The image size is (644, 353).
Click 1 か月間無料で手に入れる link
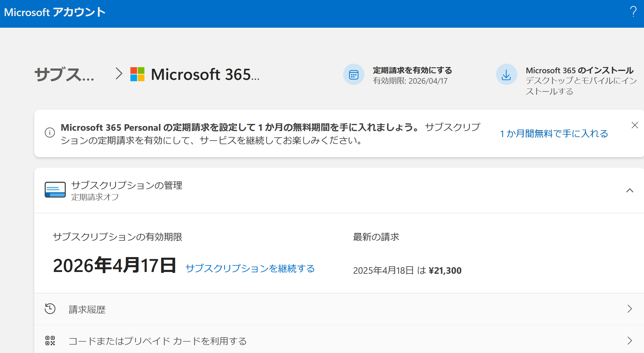point(554,133)
